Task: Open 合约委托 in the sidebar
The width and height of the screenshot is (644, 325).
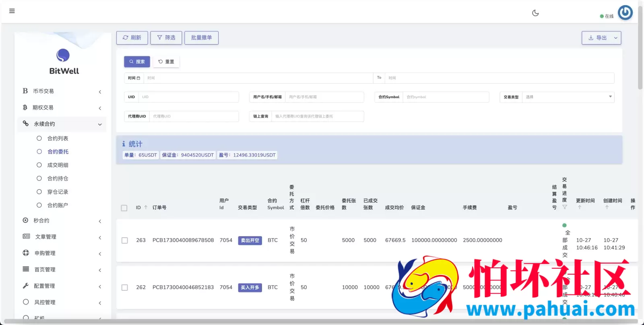Action: click(x=58, y=152)
